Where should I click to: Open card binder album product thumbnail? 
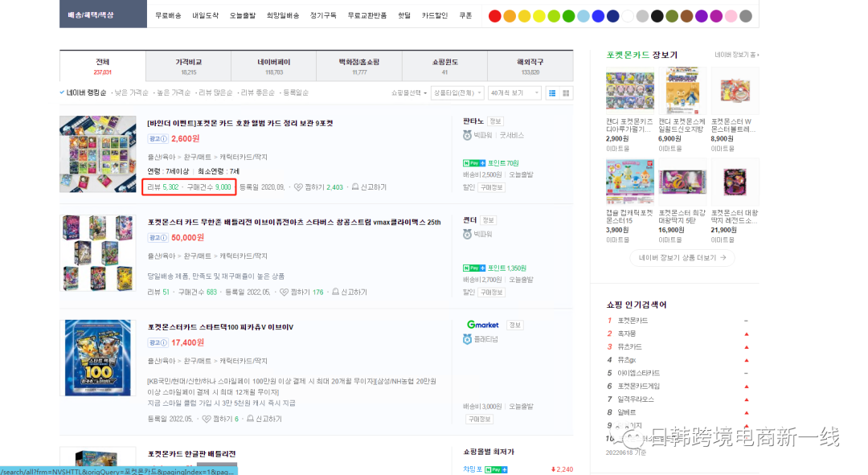[98, 154]
